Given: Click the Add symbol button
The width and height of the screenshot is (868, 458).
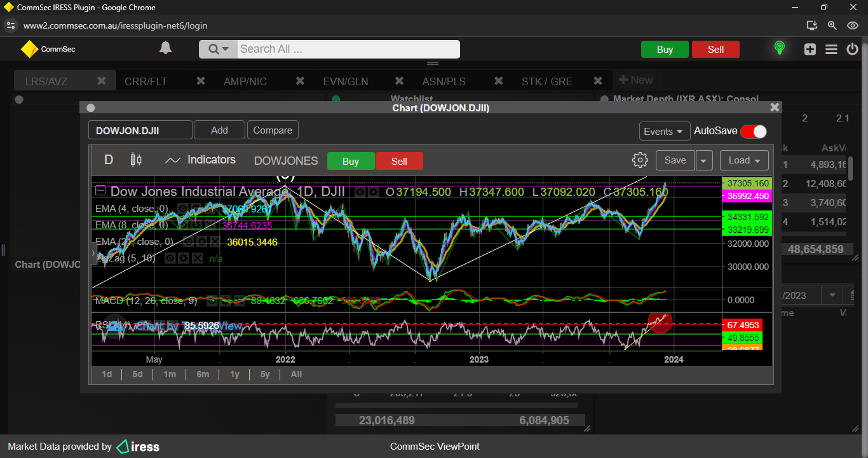Looking at the screenshot, I should (219, 130).
